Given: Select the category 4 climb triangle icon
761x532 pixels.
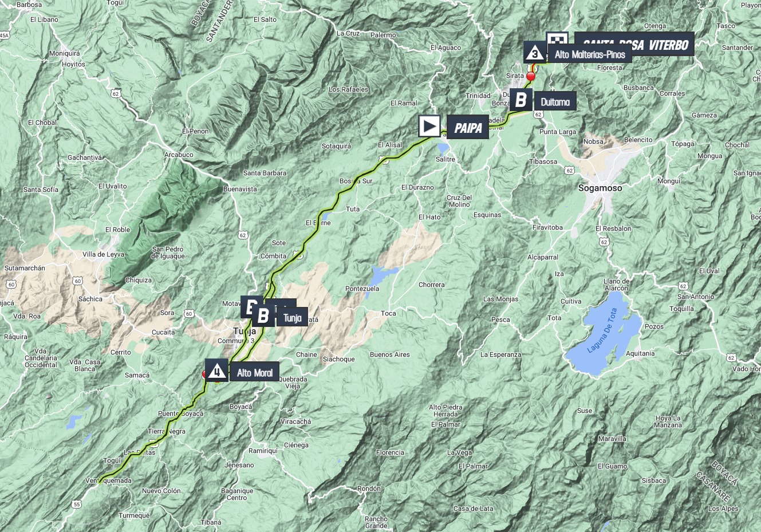Looking at the screenshot, I should pos(216,371).
